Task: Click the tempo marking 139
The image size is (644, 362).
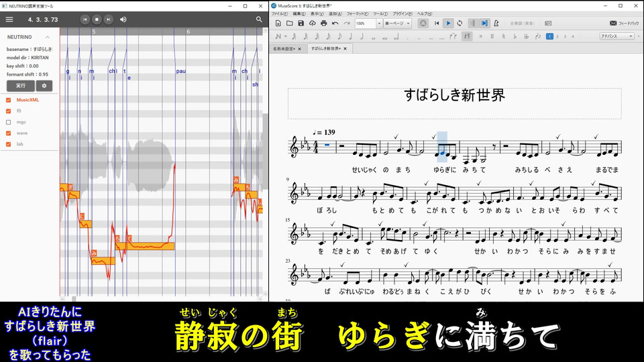Action: pyautogui.click(x=324, y=132)
